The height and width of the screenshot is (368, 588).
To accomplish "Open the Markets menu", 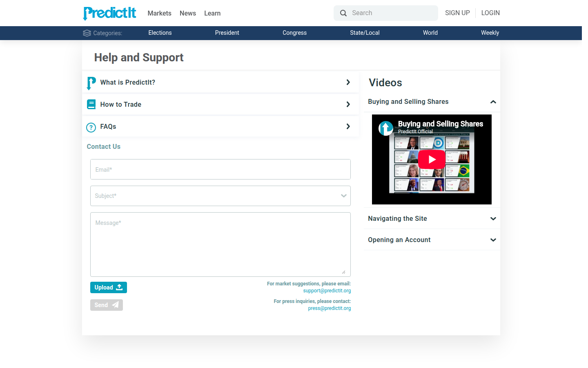I will (160, 13).
